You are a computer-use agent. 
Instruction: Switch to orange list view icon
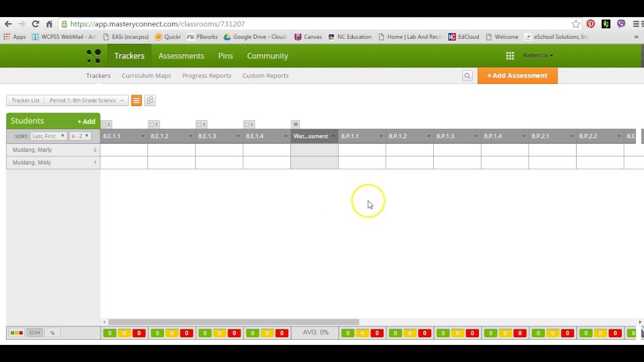(x=136, y=101)
